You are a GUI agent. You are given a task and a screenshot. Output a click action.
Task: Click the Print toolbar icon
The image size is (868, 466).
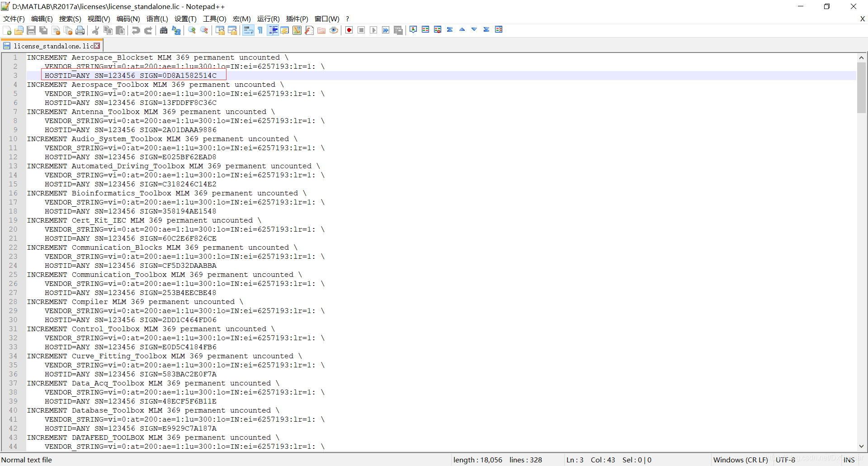[80, 30]
